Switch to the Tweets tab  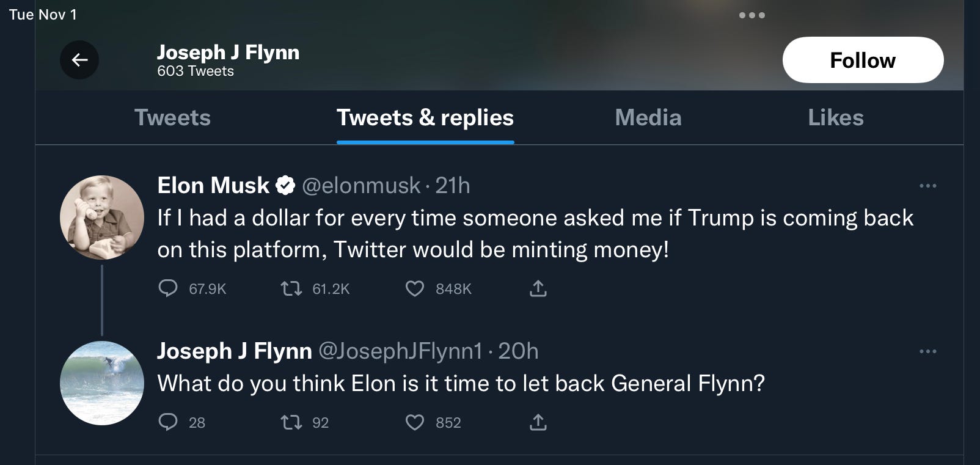point(172,117)
